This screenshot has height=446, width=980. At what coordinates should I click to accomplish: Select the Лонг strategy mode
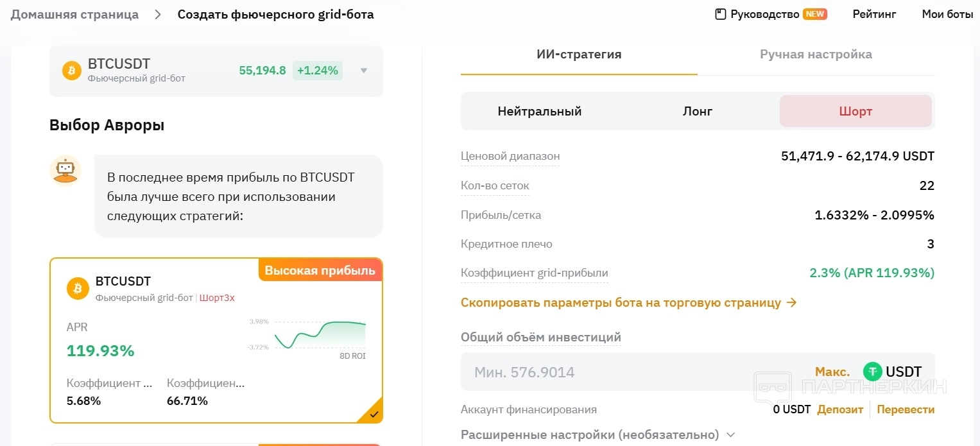click(x=697, y=111)
